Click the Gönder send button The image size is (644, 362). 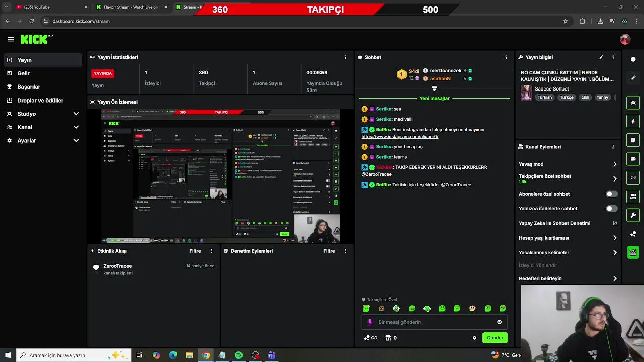pyautogui.click(x=495, y=338)
